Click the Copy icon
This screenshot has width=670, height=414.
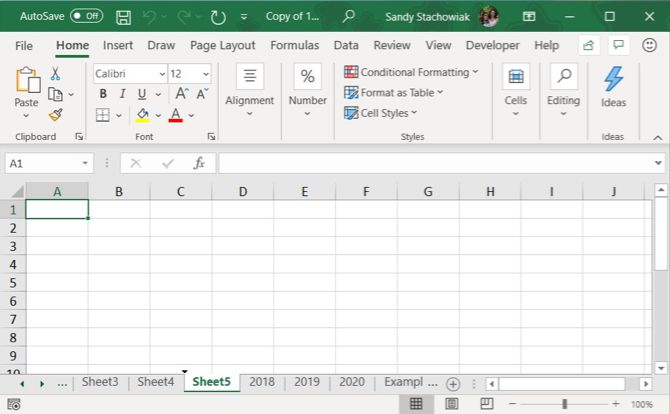(55, 94)
